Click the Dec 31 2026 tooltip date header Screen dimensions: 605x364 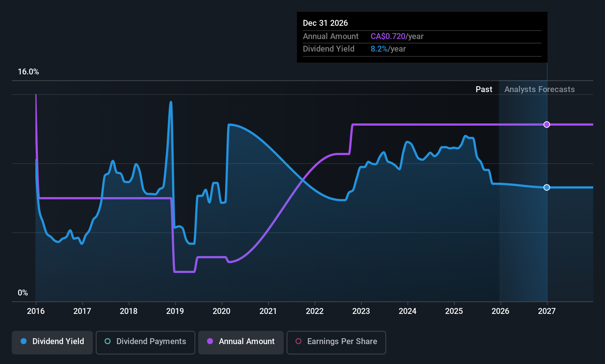(325, 23)
